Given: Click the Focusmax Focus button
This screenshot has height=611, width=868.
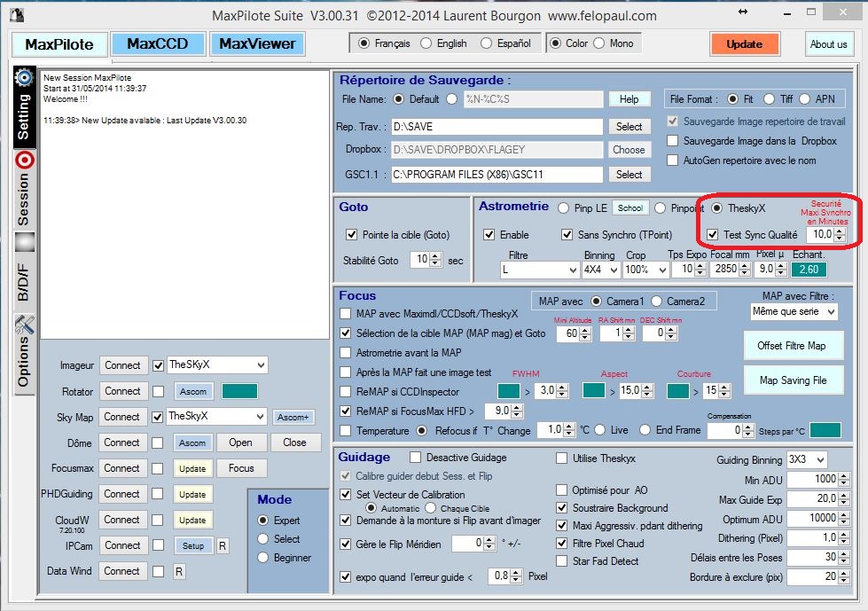Looking at the screenshot, I should (x=241, y=468).
